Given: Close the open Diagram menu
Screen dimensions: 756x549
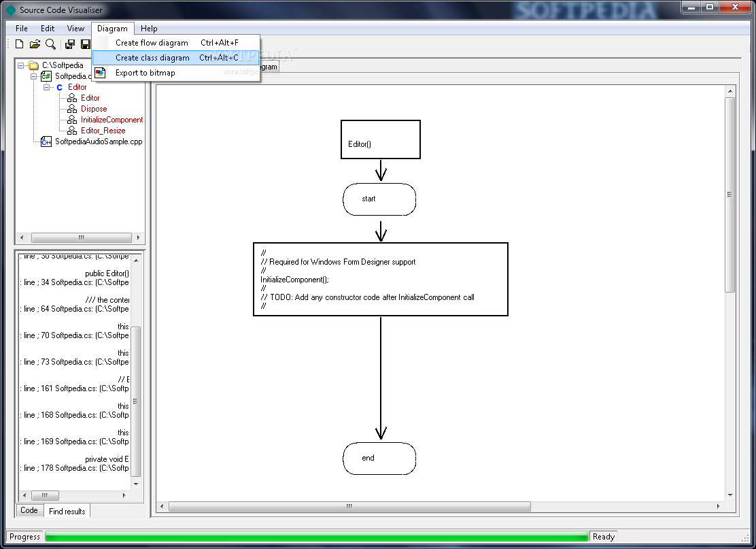Looking at the screenshot, I should click(x=112, y=29).
